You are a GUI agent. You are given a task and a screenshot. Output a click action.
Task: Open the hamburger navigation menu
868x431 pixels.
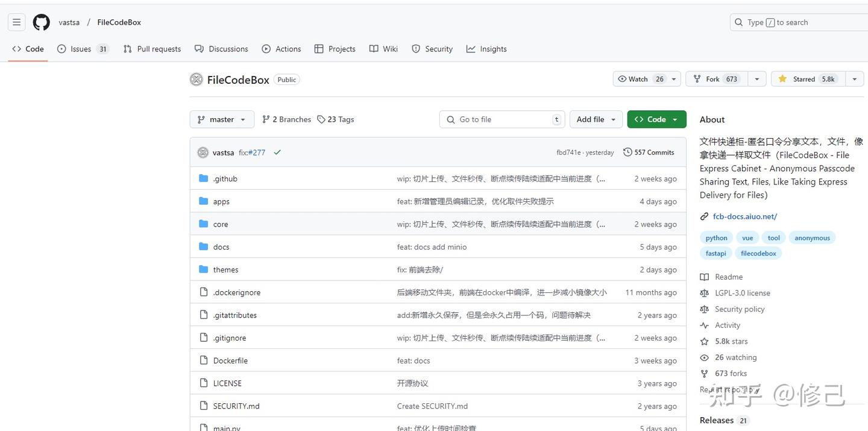tap(16, 22)
